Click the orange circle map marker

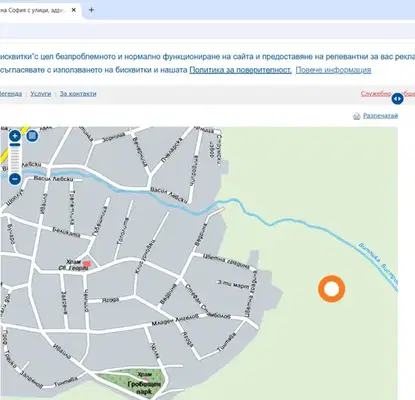(x=331, y=289)
